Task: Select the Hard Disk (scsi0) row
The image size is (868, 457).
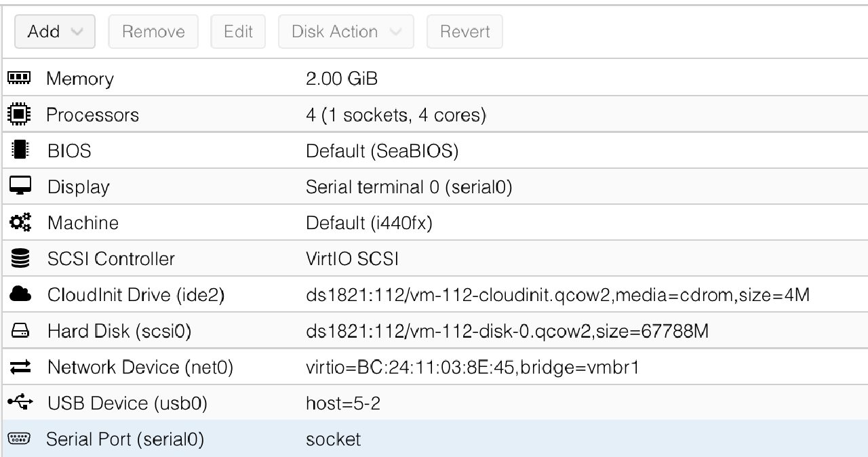Action: click(x=434, y=331)
